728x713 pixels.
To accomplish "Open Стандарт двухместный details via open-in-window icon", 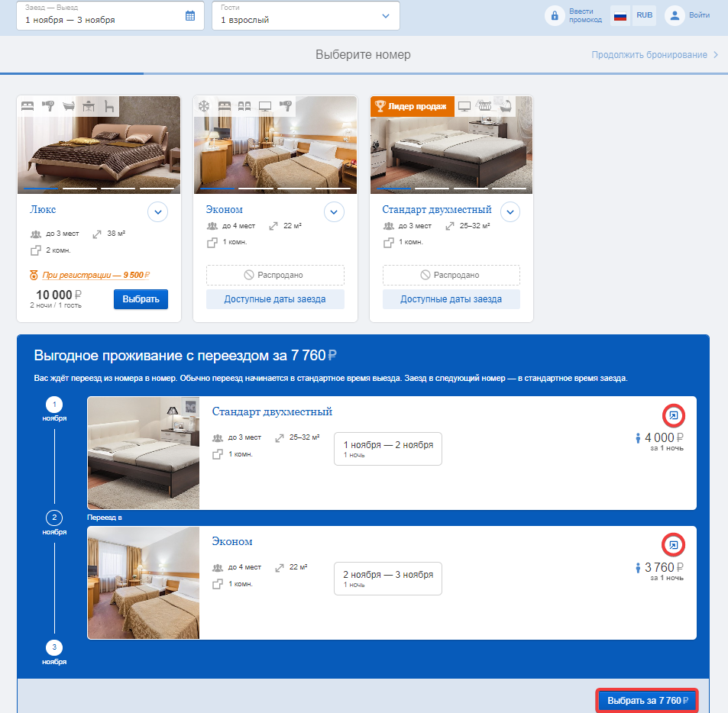I will point(673,415).
